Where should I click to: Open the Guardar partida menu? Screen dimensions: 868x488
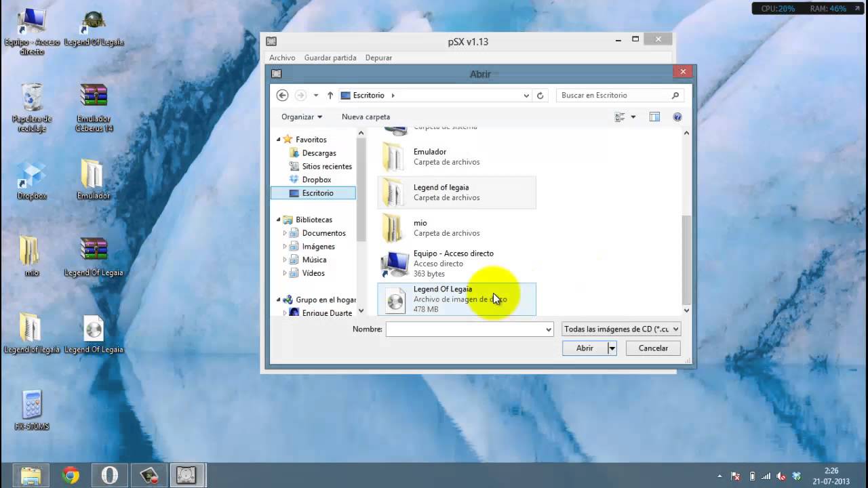pos(330,58)
